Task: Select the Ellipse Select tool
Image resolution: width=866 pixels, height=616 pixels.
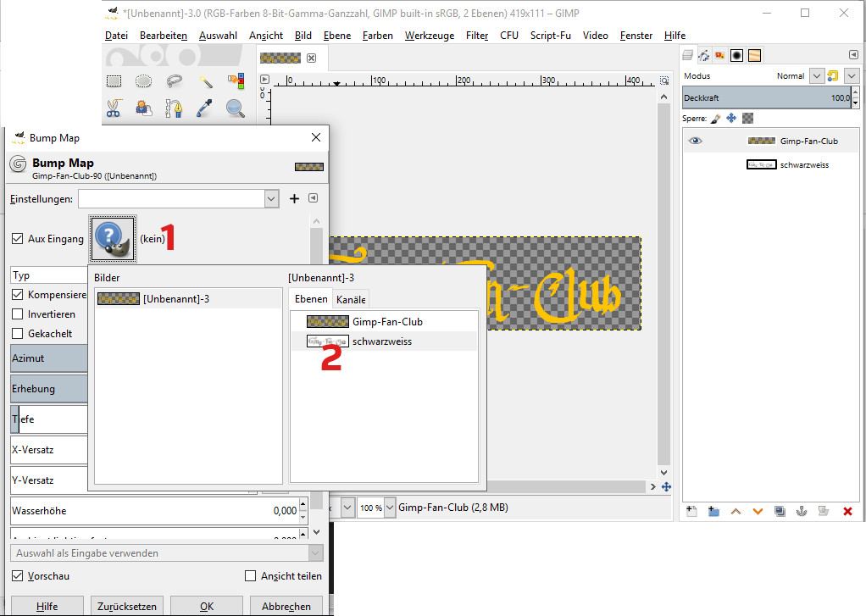Action: pyautogui.click(x=143, y=81)
